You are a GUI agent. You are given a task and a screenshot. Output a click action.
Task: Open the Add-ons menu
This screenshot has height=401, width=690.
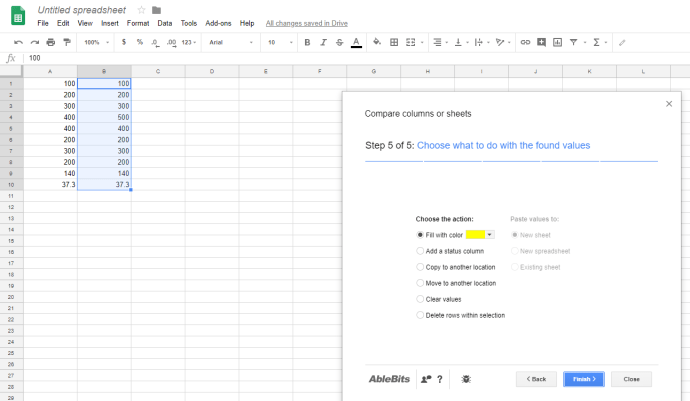pos(216,22)
